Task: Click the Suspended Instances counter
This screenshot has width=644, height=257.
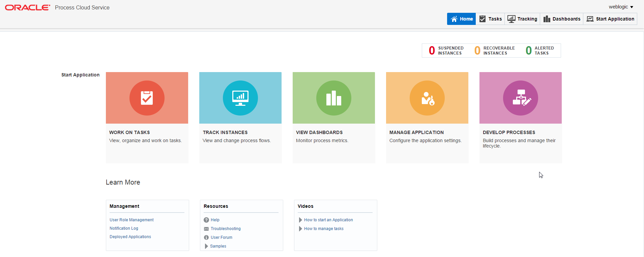Action: point(446,51)
